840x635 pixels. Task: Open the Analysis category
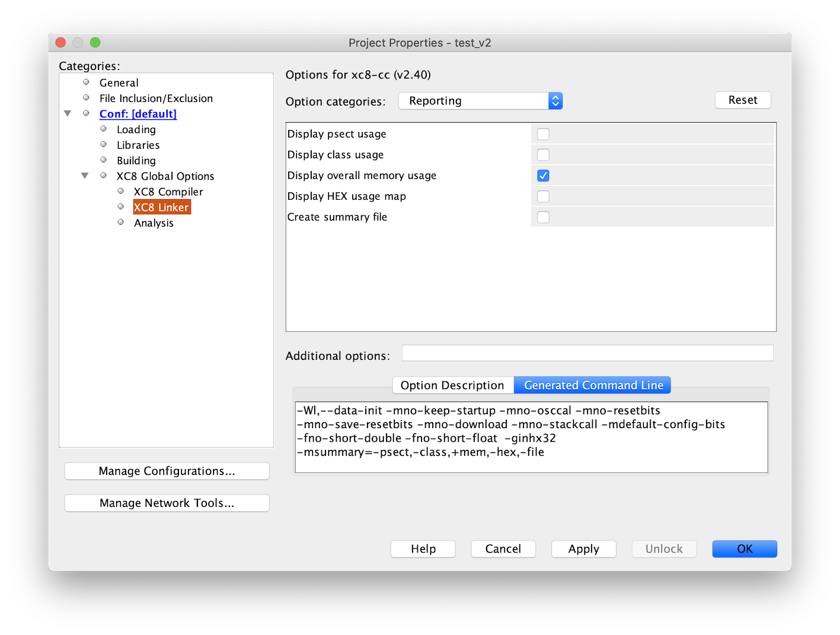154,223
